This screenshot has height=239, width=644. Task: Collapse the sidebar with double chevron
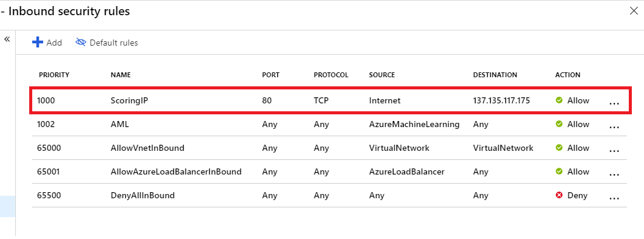click(x=7, y=40)
